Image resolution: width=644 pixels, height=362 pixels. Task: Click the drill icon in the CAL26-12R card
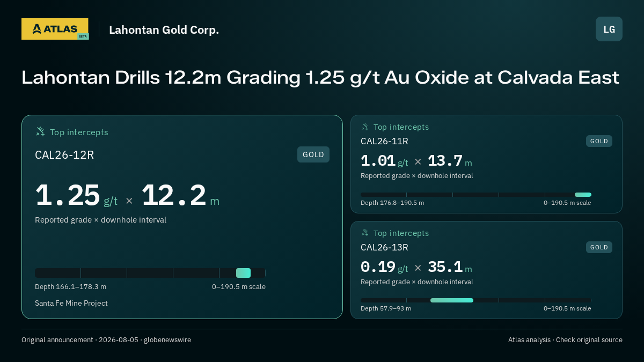point(40,131)
